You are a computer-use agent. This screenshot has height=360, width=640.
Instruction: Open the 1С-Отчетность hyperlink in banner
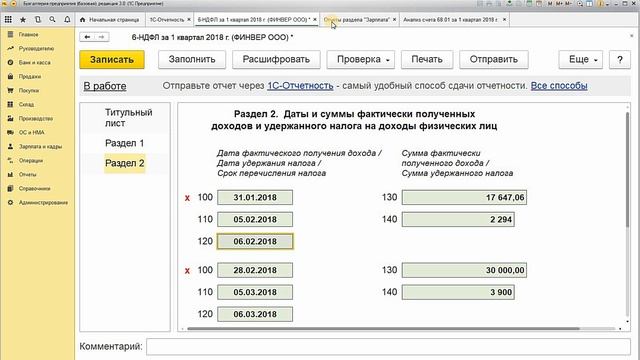tap(300, 86)
